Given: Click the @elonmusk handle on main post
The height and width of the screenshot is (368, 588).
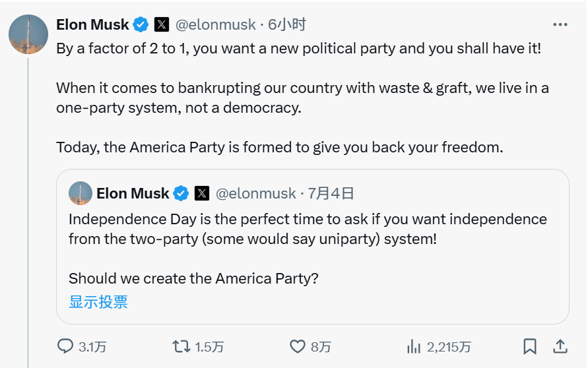Looking at the screenshot, I should (215, 25).
